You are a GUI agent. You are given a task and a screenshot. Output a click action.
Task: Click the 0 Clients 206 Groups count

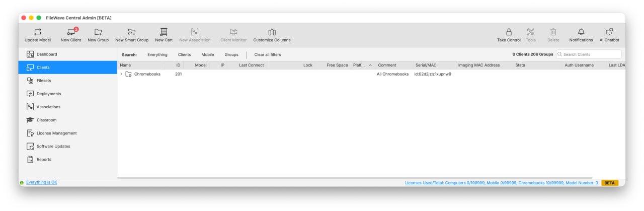coord(533,54)
